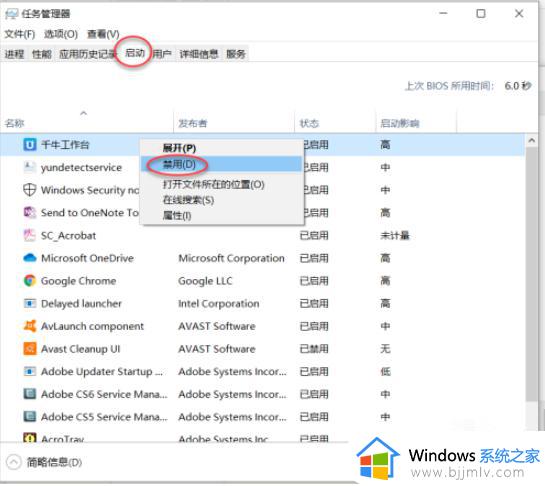Switch to the 详细信息 tab

(199, 54)
